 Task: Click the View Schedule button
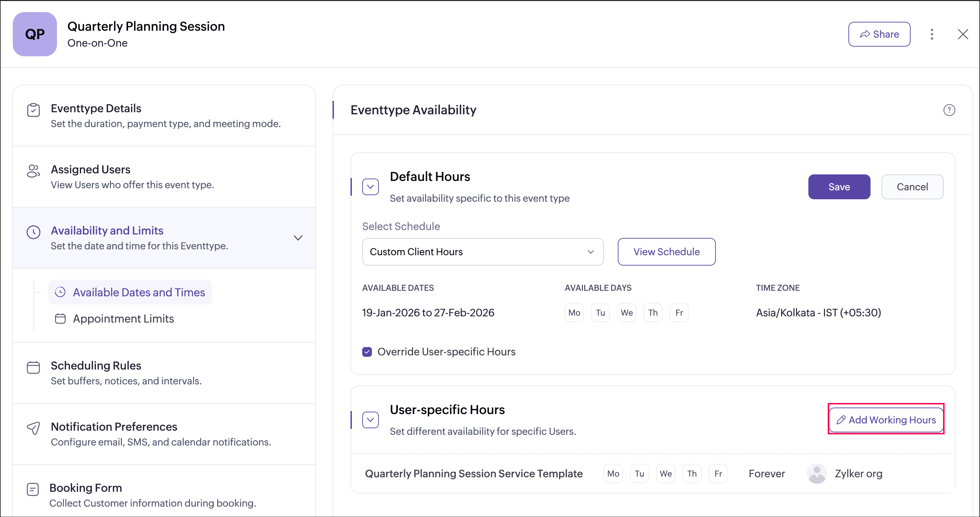click(x=666, y=252)
